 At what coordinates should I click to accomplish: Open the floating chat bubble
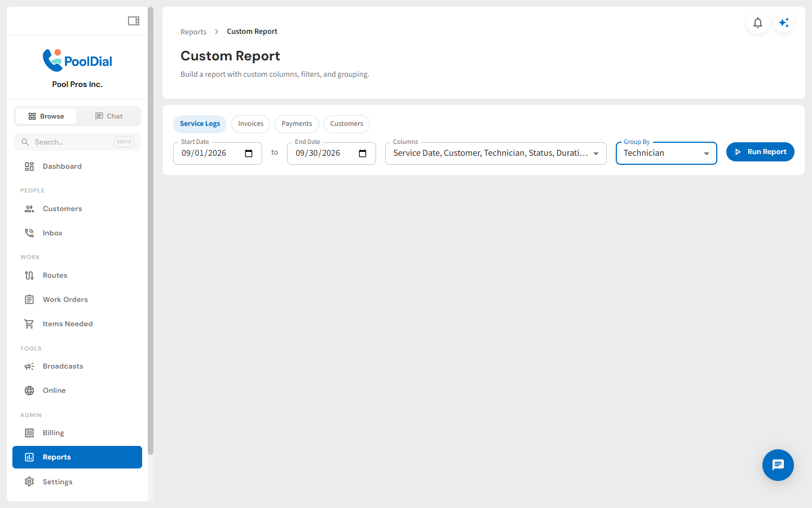click(778, 465)
